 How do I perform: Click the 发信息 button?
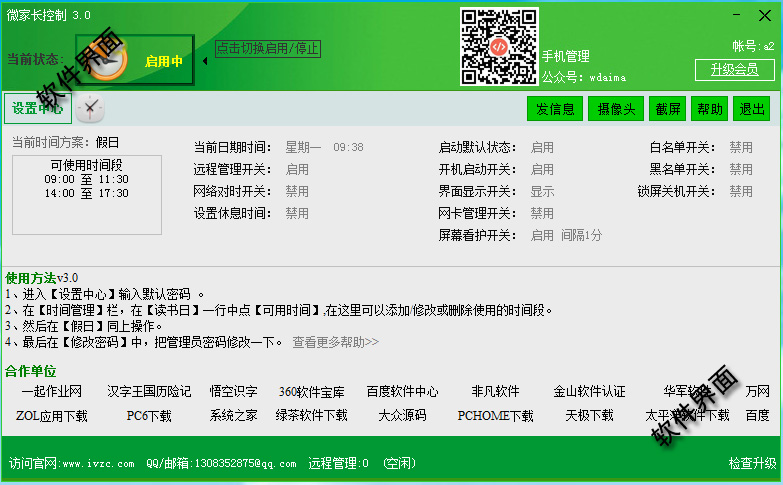(555, 109)
